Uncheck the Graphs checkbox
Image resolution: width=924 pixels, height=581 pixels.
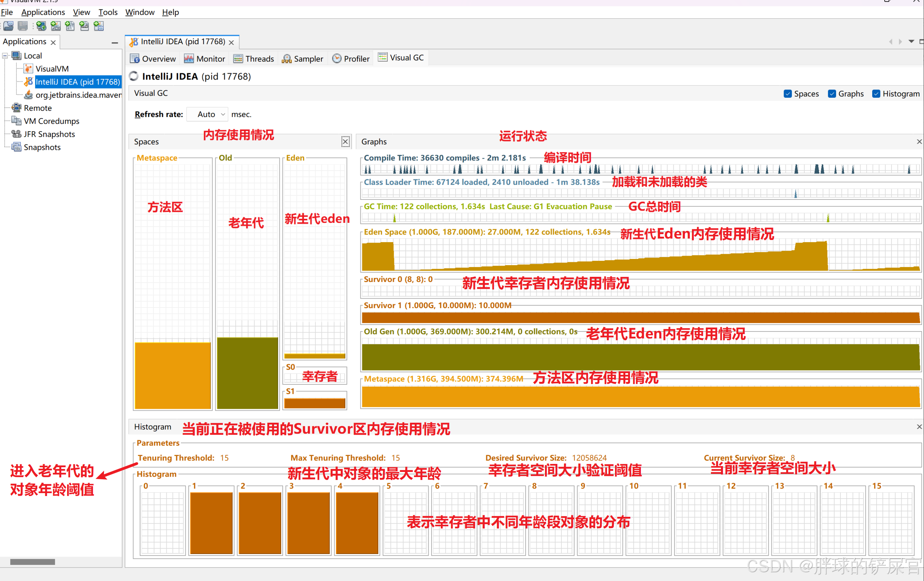831,94
